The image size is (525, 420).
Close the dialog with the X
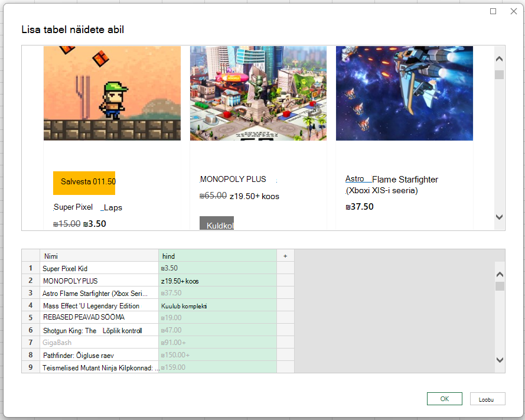(x=514, y=11)
